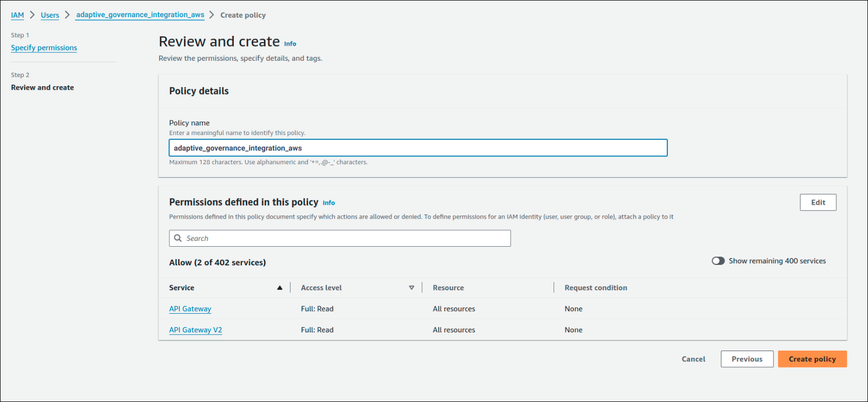Open the API Gateway V2 link
868x402 pixels.
(195, 330)
